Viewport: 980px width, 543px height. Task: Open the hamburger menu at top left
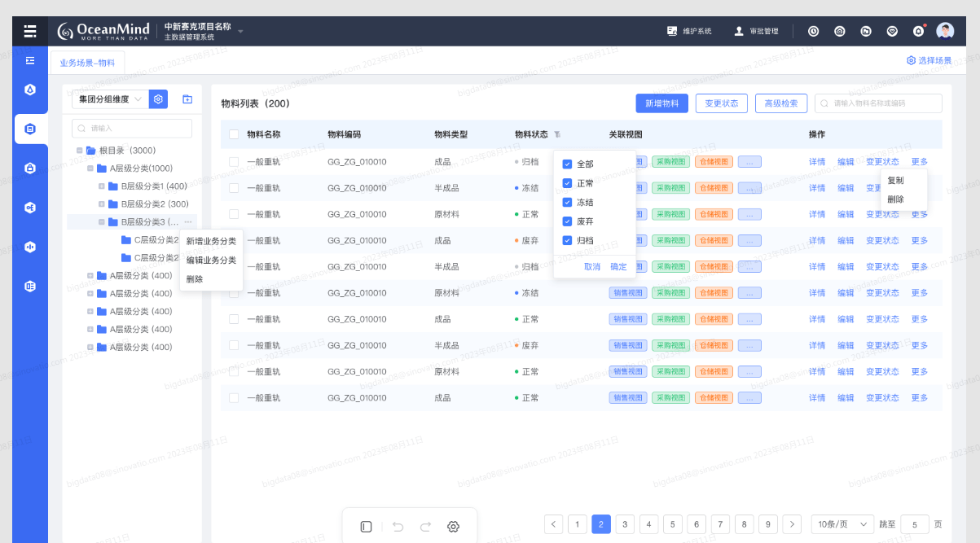pyautogui.click(x=30, y=31)
